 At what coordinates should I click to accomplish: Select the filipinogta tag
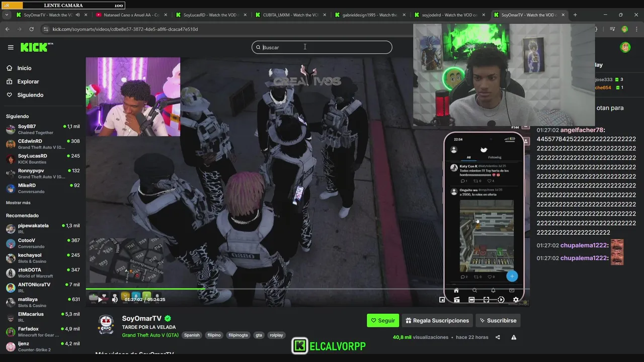tap(238, 335)
